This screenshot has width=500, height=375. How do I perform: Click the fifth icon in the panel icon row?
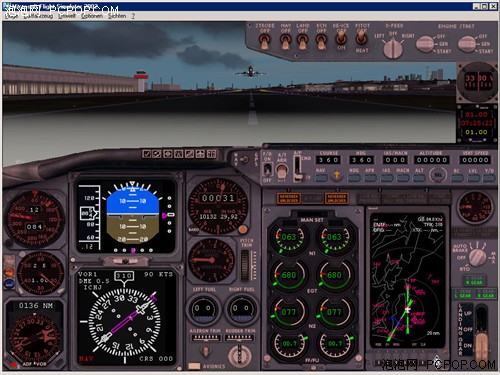pyautogui.click(x=189, y=154)
